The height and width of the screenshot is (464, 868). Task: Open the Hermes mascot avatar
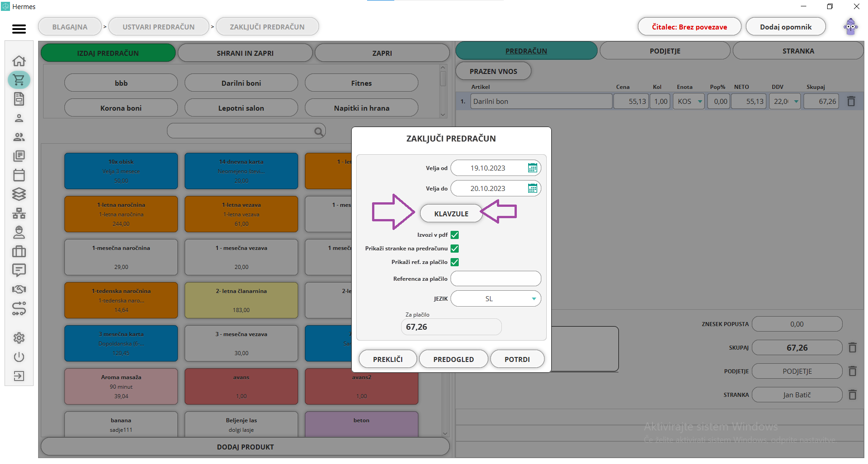point(851,27)
